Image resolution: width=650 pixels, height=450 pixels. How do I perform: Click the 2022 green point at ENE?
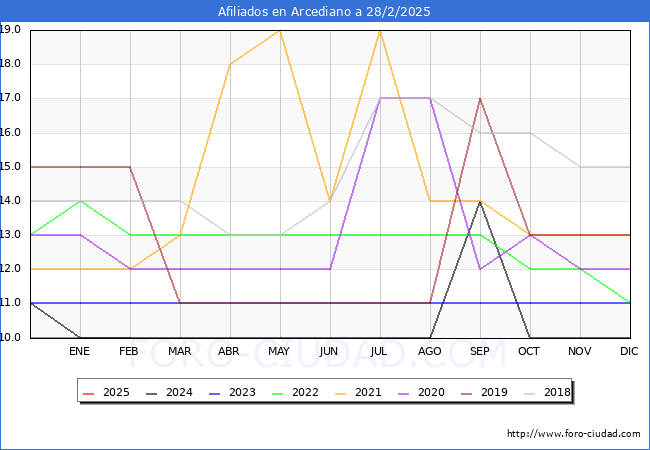[80, 201]
